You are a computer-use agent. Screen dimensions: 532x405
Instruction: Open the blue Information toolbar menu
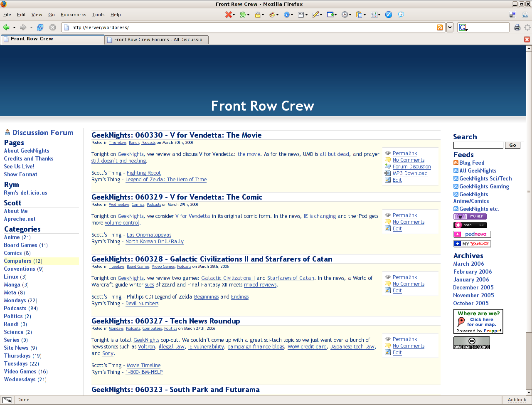click(x=288, y=15)
